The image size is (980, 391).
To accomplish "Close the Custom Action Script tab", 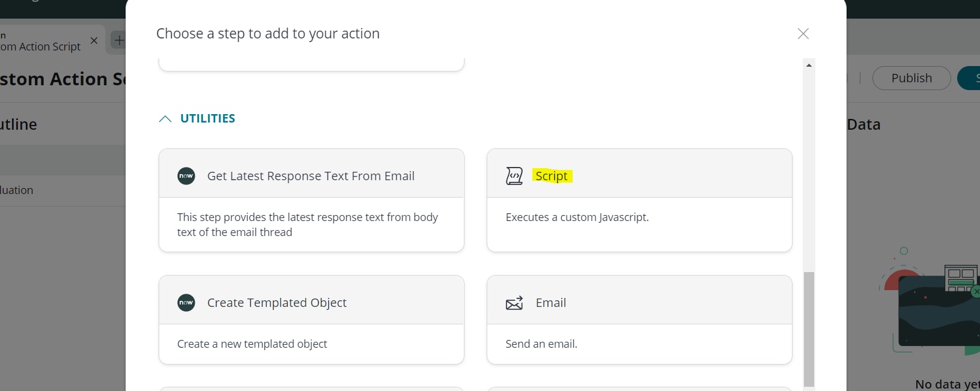I will click(94, 41).
